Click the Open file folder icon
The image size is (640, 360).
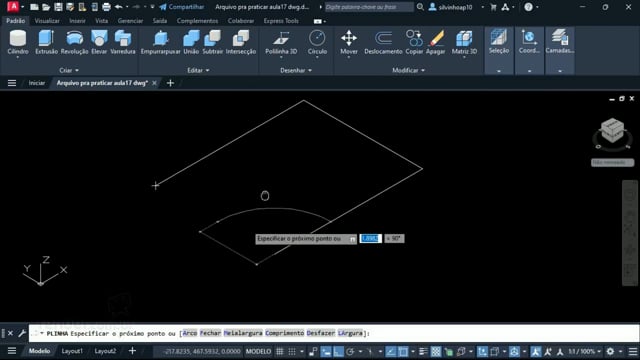click(x=46, y=7)
